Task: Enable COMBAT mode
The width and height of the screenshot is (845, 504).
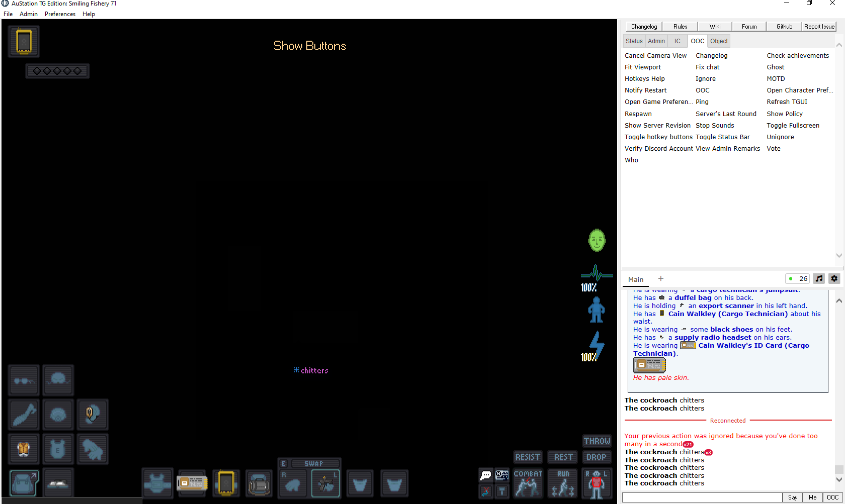Action: point(528,483)
